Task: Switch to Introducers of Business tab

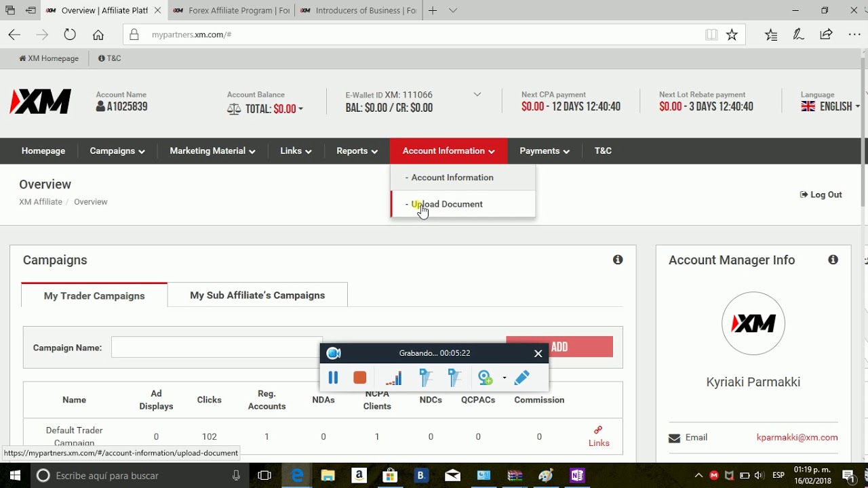Action: 357,10
